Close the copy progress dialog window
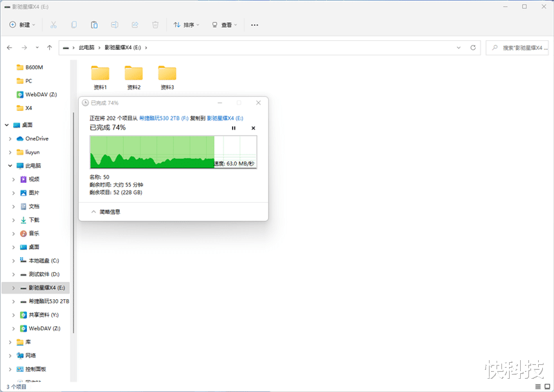The width and height of the screenshot is (554, 392). pos(258,103)
